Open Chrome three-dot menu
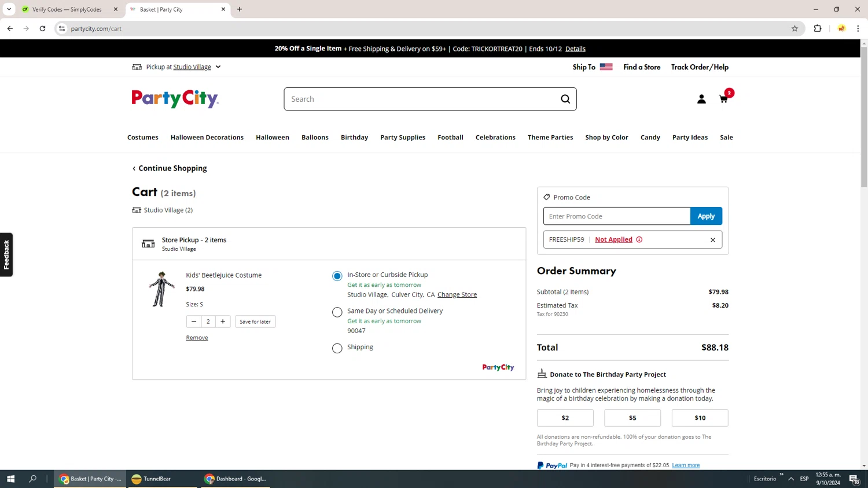This screenshot has height=488, width=868. (x=858, y=28)
